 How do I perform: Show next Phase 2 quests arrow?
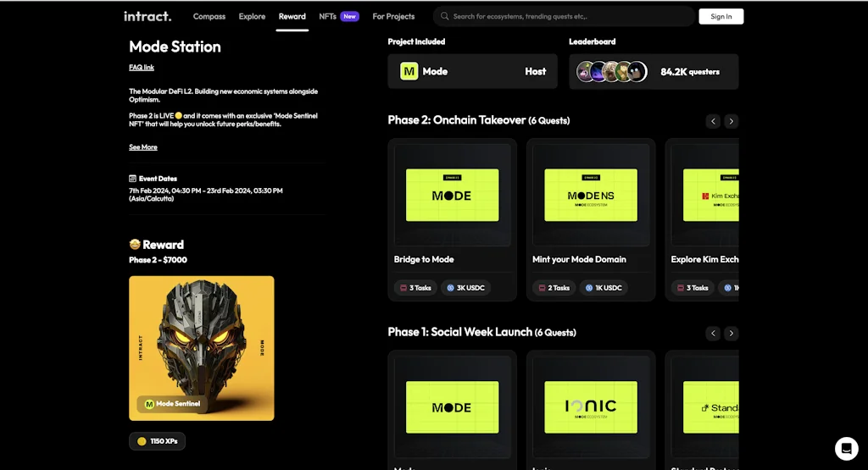coord(732,121)
